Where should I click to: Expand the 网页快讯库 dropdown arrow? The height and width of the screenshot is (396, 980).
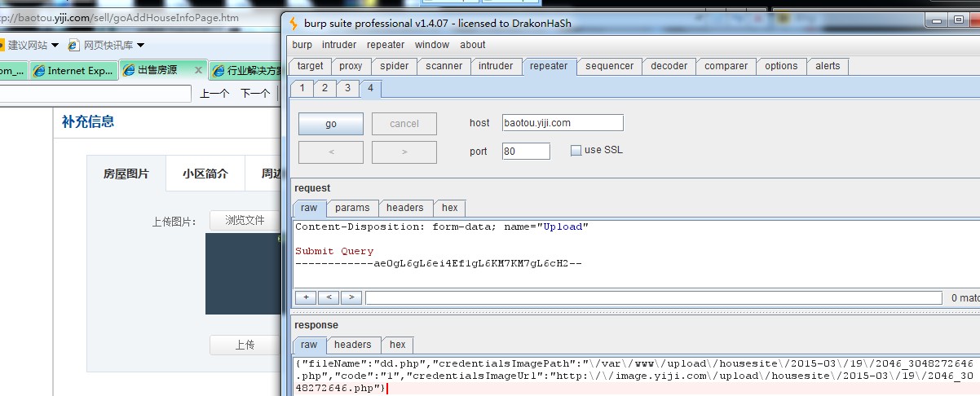(140, 46)
